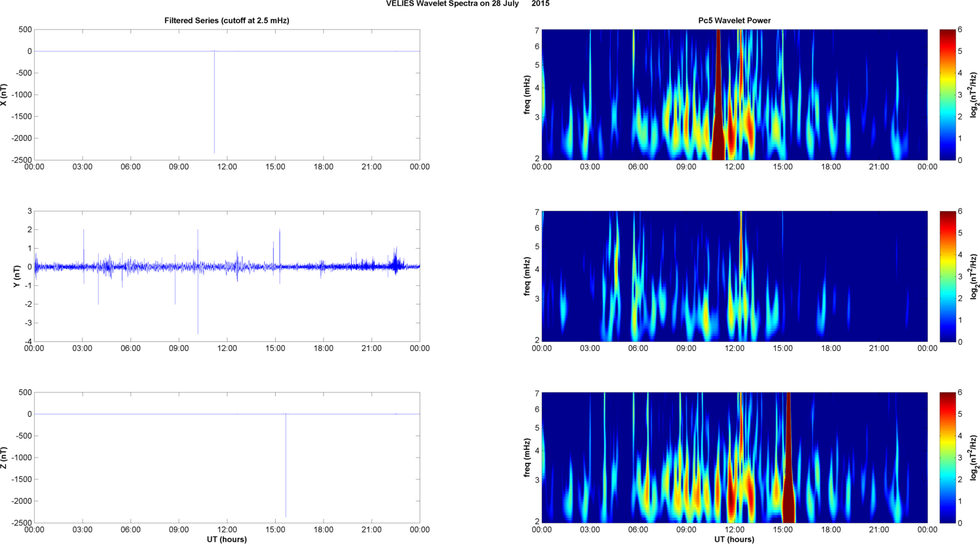Screen dimensions: 980x544
Task: Click the bottom wavelet plot's colorbar
Action: point(947,458)
